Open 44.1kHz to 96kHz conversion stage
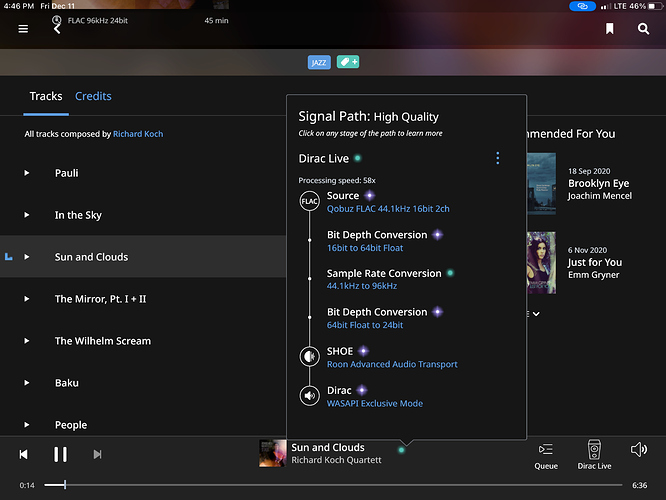The height and width of the screenshot is (500, 666). point(362,286)
